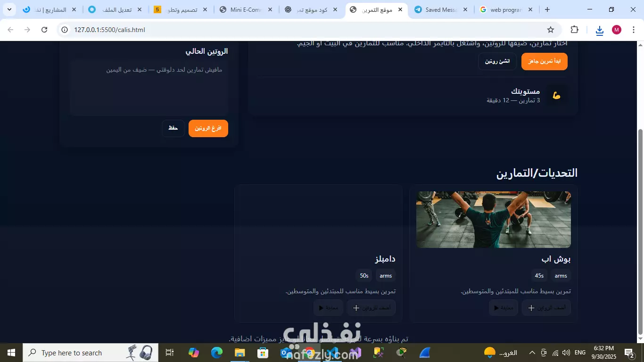This screenshot has height=362, width=644.
Task: Expand the tab search dropdown arrow
Action: pyautogui.click(x=9, y=9)
